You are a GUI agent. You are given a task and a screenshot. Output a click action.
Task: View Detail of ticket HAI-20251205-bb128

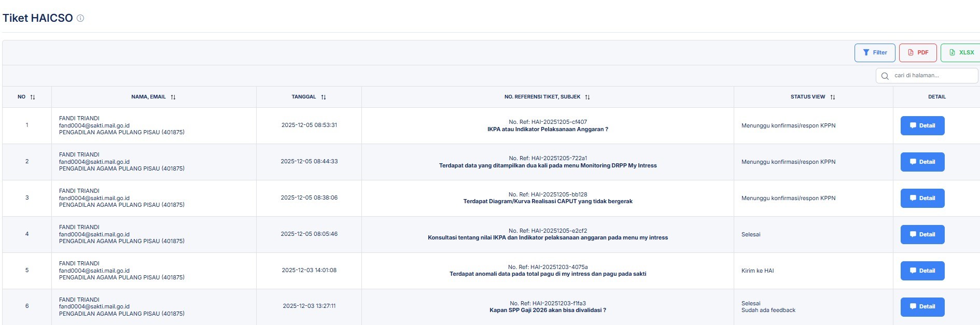tap(922, 198)
